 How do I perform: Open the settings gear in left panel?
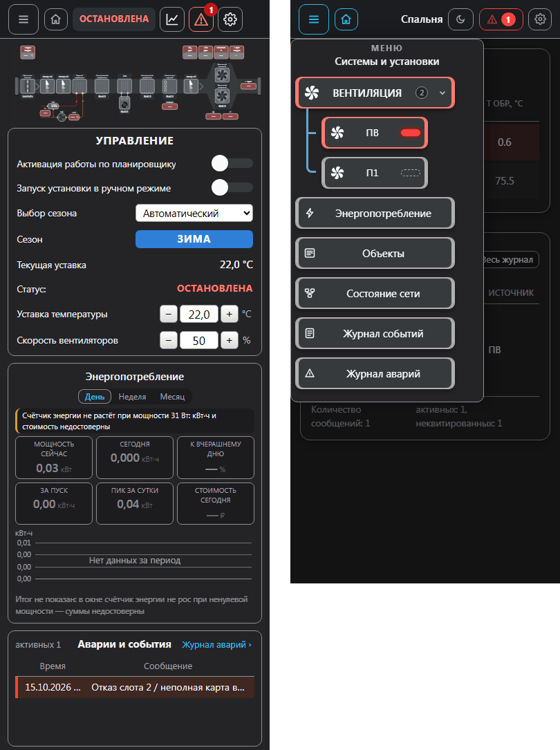(230, 19)
